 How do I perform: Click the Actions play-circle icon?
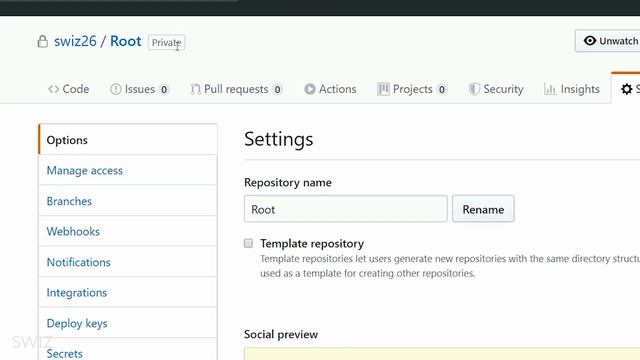(310, 89)
